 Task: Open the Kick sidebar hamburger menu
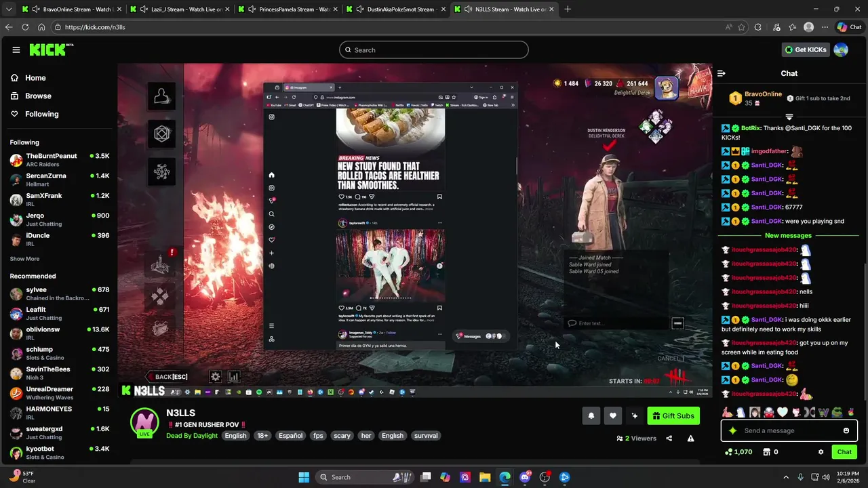point(16,49)
